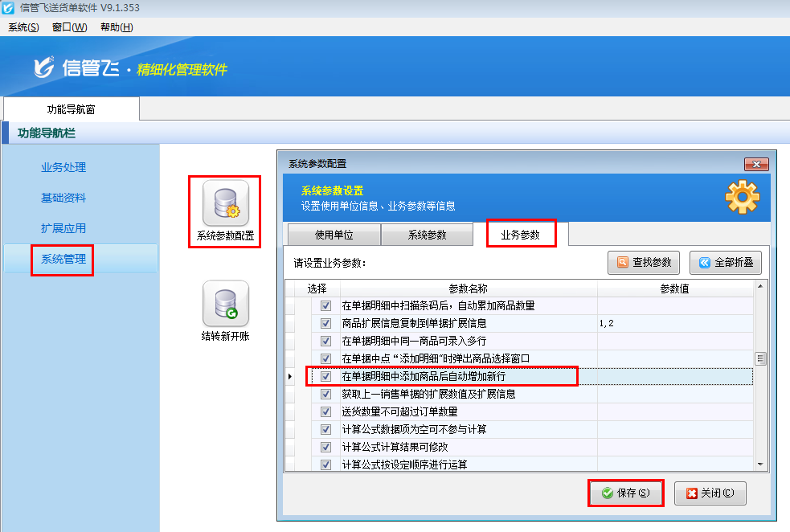790x532 pixels.
Task: Click the parameter list scrollbar thumb
Action: pyautogui.click(x=760, y=358)
